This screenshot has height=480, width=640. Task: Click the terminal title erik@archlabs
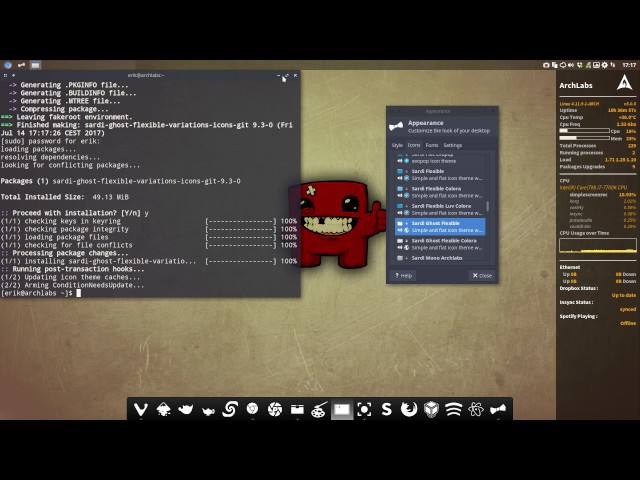(x=146, y=75)
